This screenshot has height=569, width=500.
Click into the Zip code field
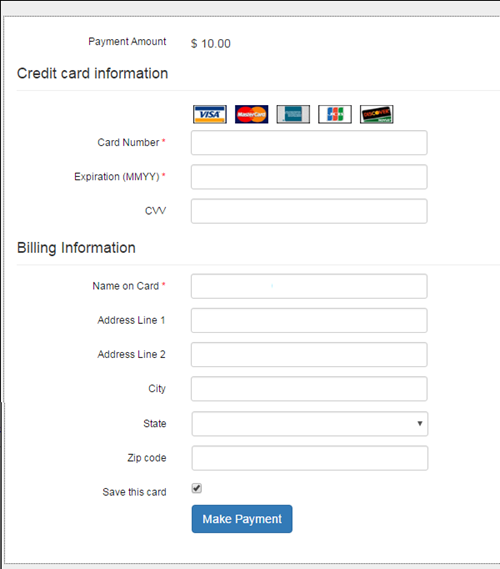[310, 458]
